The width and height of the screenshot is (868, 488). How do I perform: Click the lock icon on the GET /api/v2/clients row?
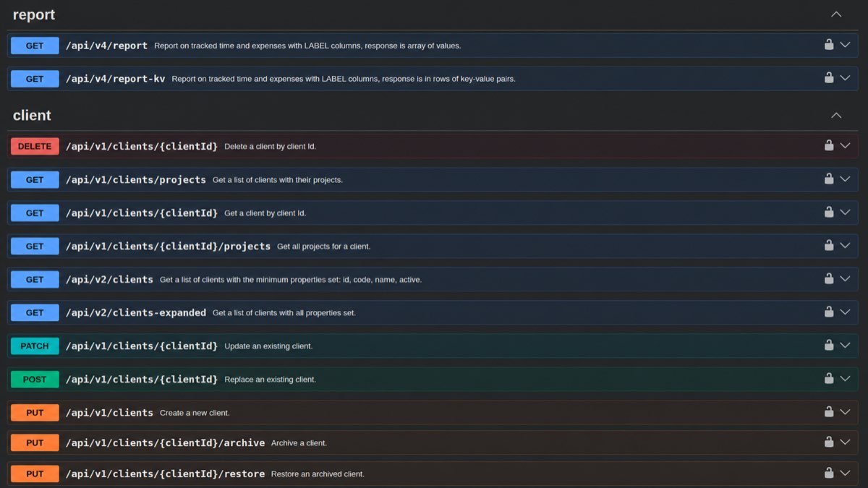pyautogui.click(x=829, y=278)
